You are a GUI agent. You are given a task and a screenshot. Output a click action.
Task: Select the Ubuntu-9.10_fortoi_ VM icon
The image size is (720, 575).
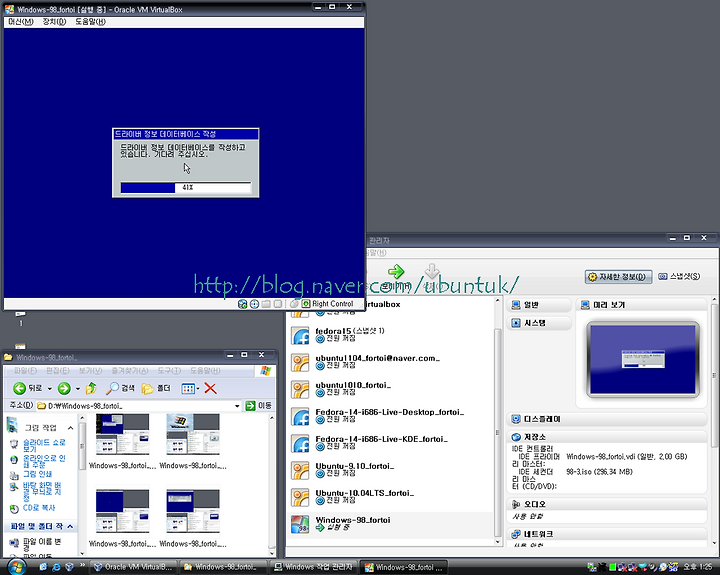[x=301, y=471]
